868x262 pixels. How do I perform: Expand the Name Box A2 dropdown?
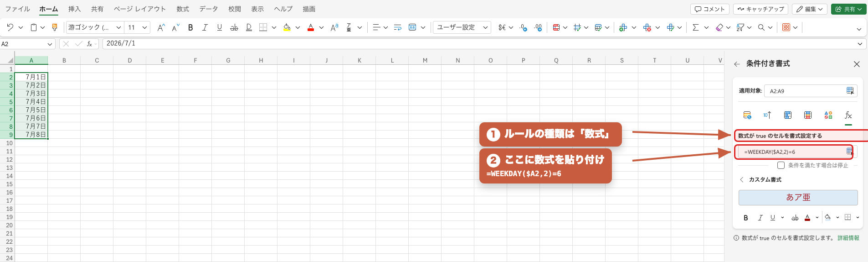pyautogui.click(x=50, y=44)
